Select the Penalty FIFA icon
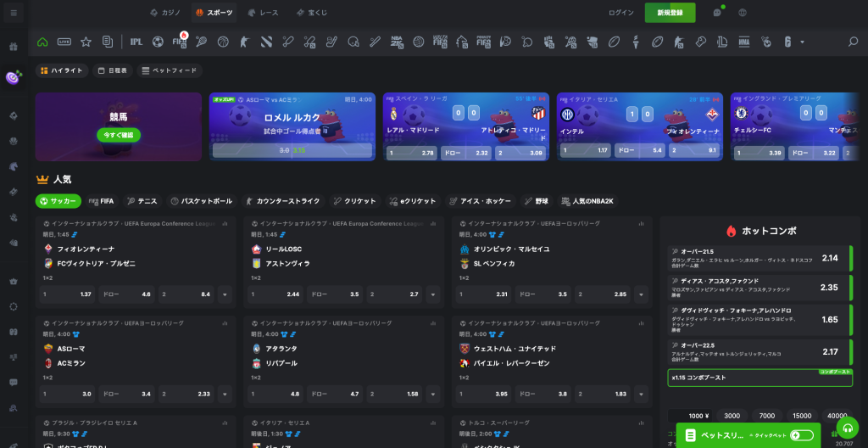The height and width of the screenshot is (448, 868). click(x=483, y=42)
